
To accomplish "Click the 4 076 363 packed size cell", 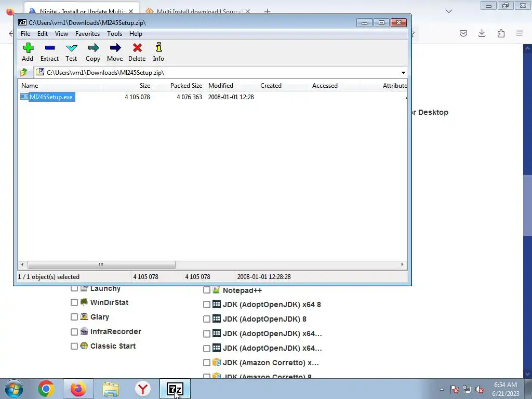I will 189,97.
